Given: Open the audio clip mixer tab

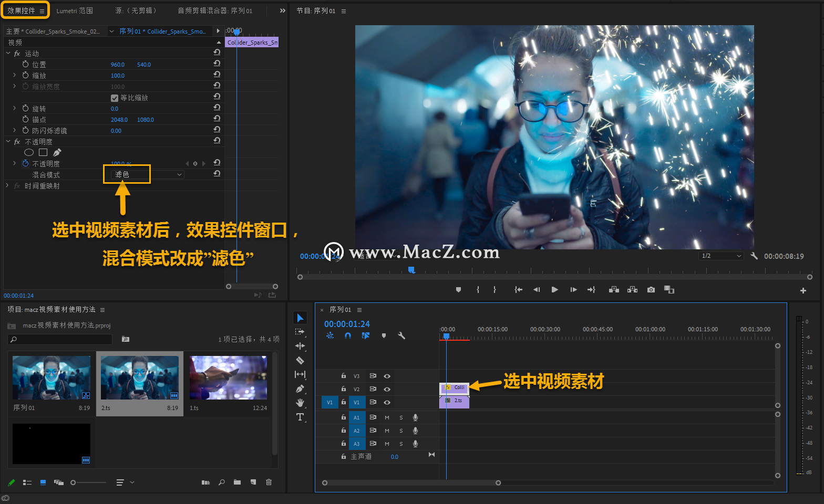Looking at the screenshot, I should pyautogui.click(x=215, y=10).
